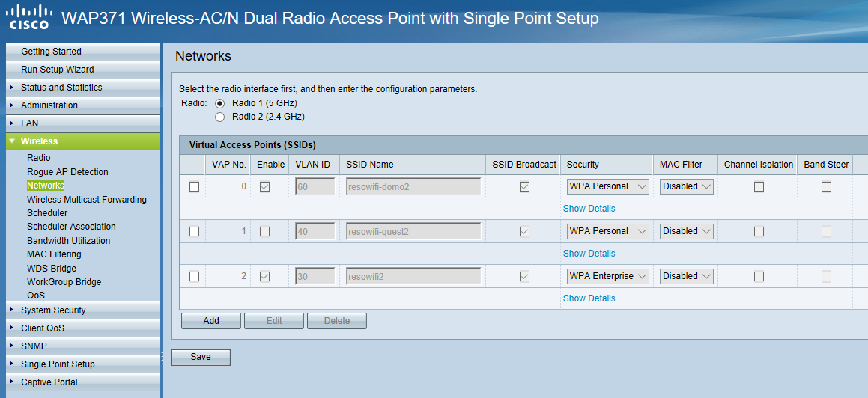Collapse the Wireless menu section
Viewport: 868px width, 398px height.
[x=83, y=141]
